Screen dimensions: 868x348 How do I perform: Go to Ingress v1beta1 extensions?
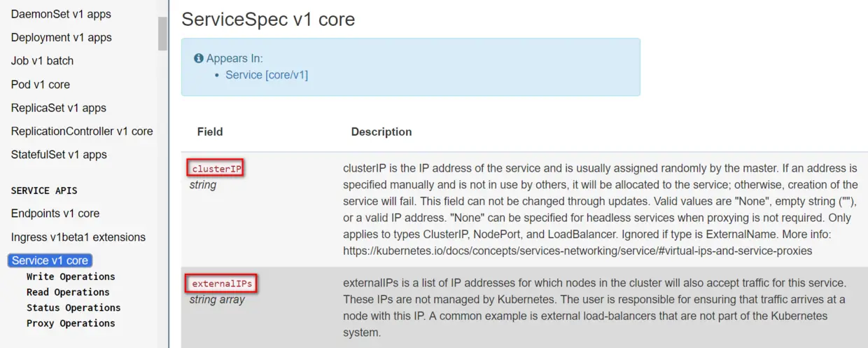click(78, 237)
